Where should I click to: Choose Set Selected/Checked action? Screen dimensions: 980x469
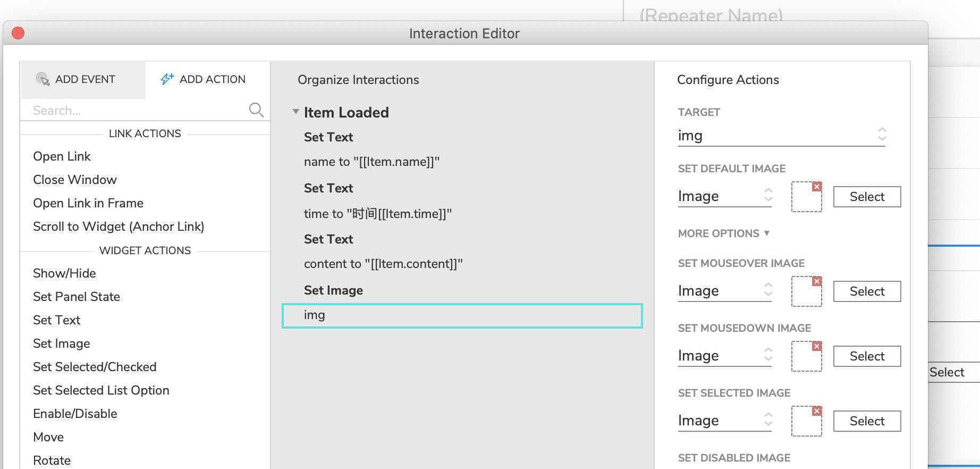[95, 367]
